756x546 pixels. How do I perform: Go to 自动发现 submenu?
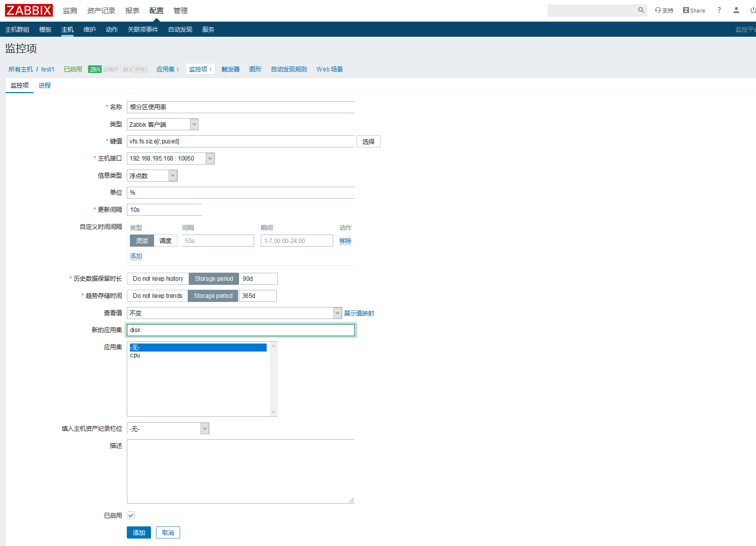coord(180,30)
